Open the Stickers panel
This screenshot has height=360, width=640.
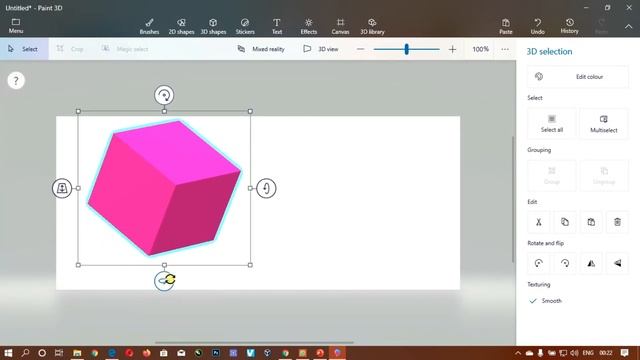point(245,26)
